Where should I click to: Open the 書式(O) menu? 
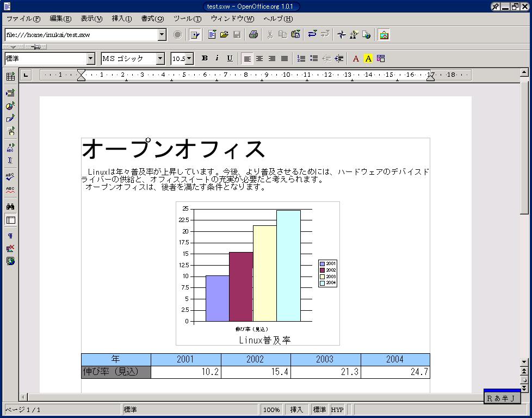pyautogui.click(x=152, y=19)
